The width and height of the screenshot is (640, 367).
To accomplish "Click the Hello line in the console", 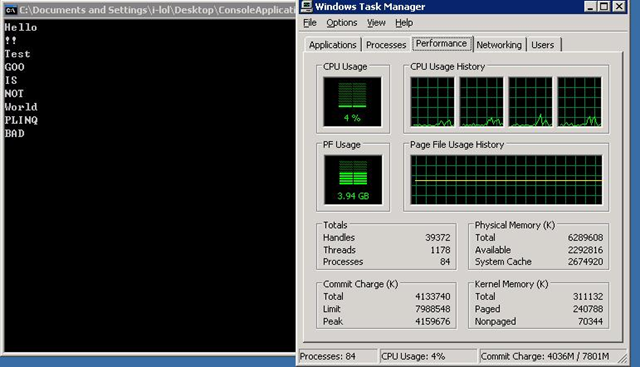I will click(x=21, y=27).
